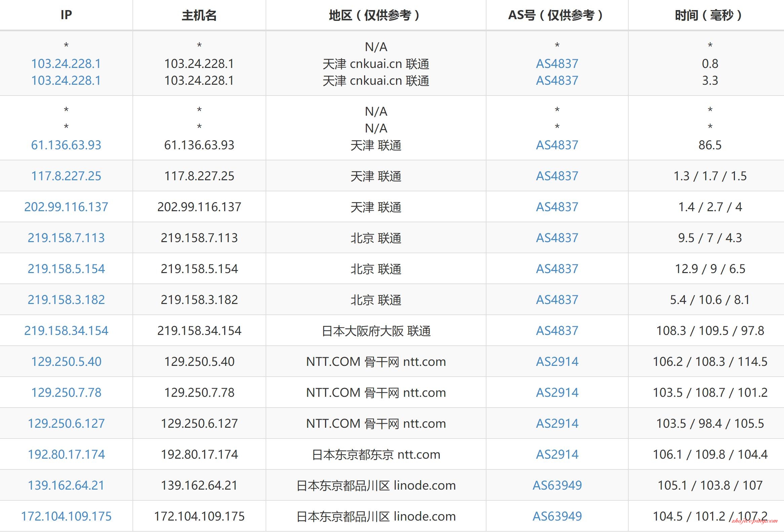Select the 0.8 time value
Screen dimensions: 784x532
coord(710,64)
